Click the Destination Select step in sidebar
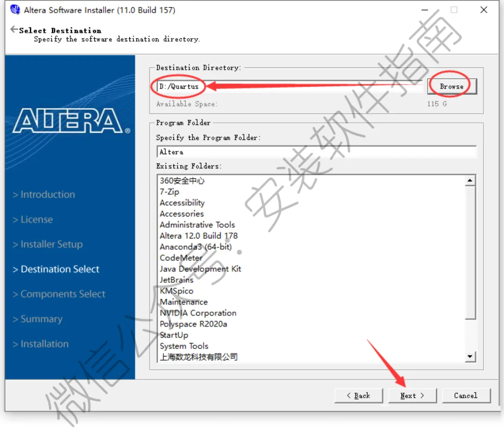The image size is (504, 435). (x=56, y=269)
